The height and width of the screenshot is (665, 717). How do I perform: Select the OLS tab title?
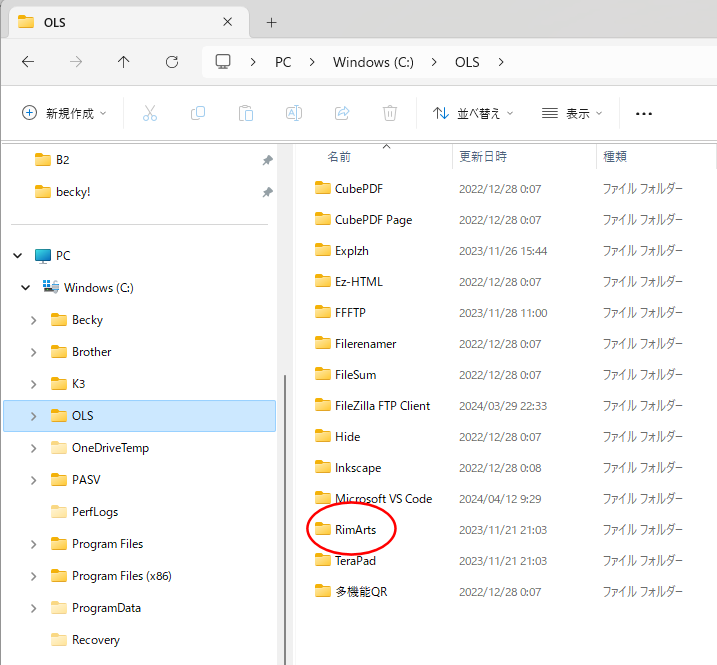[54, 22]
